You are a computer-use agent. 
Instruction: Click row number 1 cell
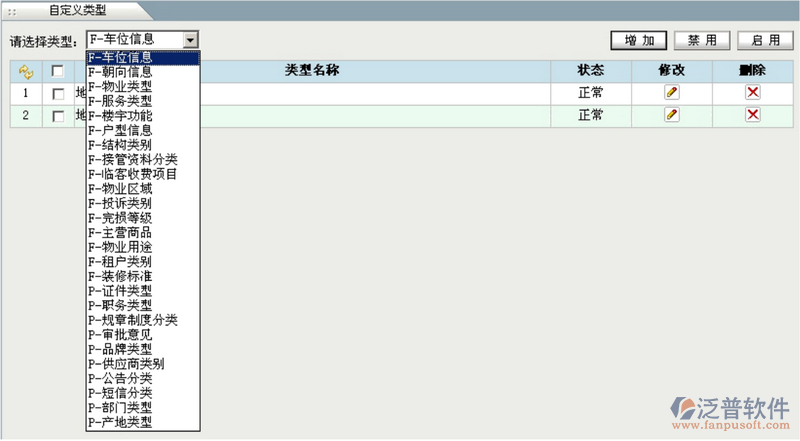point(26,93)
